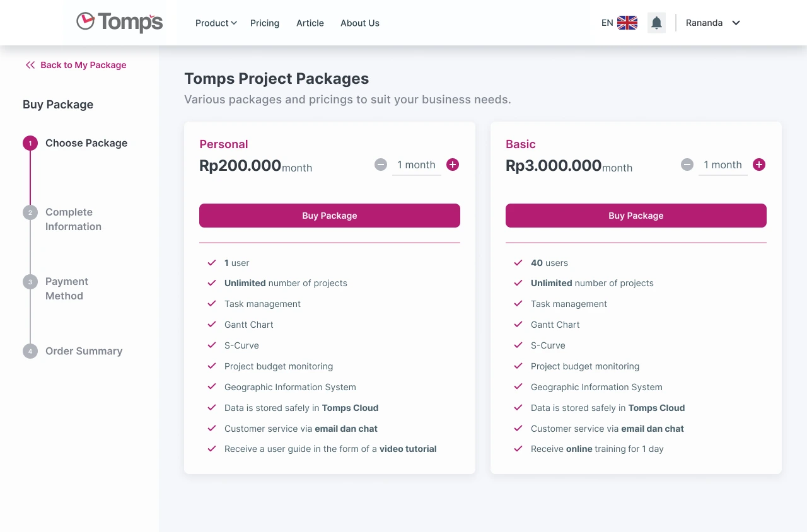The image size is (807, 532).
Task: Click the Personal plan month input field
Action: point(416,165)
